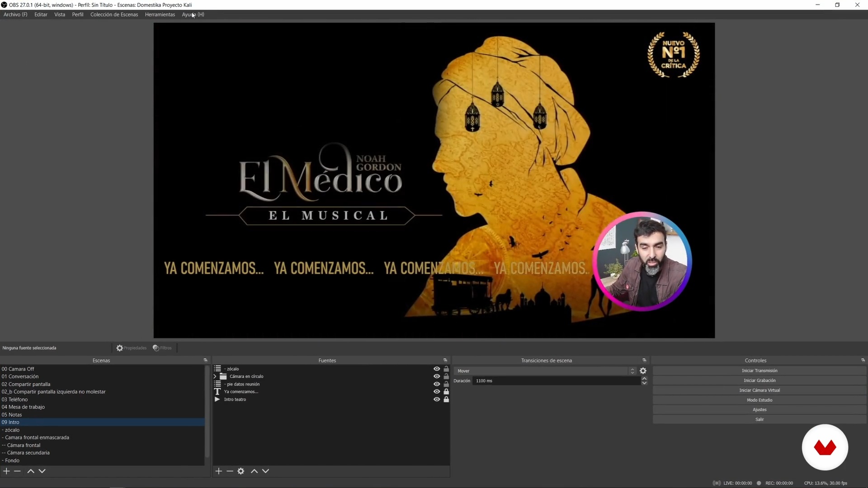Image resolution: width=868 pixels, height=488 pixels.
Task: Click the scene icon of pie datos reunión
Action: click(x=217, y=384)
